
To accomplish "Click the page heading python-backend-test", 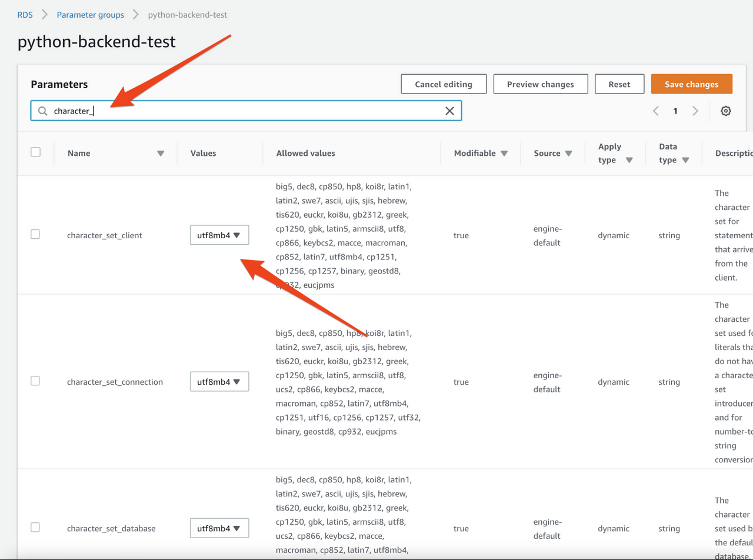I will 96,42.
